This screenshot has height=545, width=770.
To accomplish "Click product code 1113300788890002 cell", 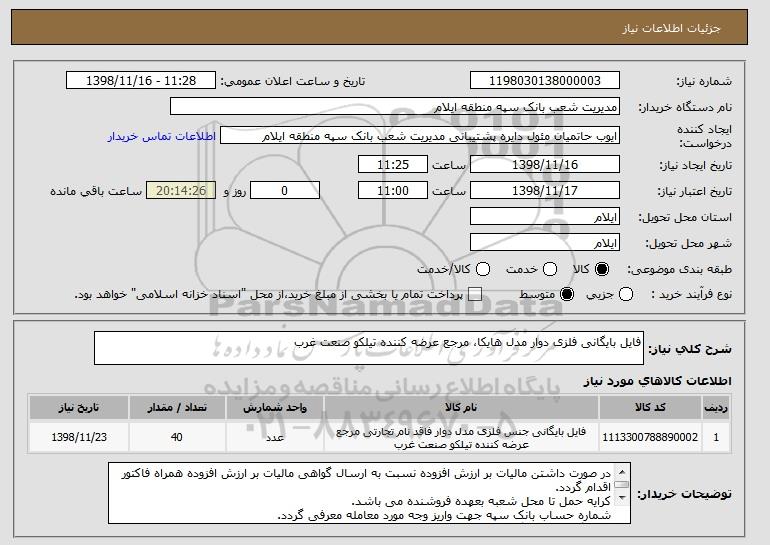I will 650,437.
